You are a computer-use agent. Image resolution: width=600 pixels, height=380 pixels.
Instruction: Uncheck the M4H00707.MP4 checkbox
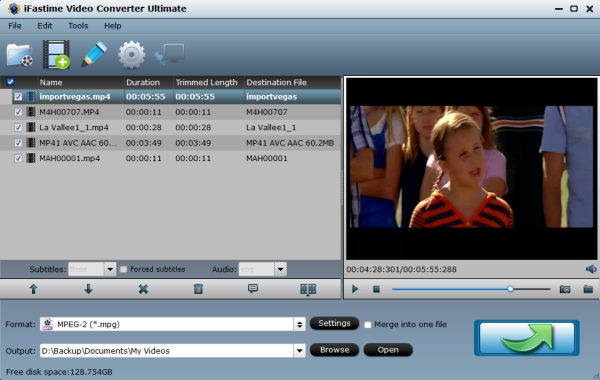pos(18,112)
